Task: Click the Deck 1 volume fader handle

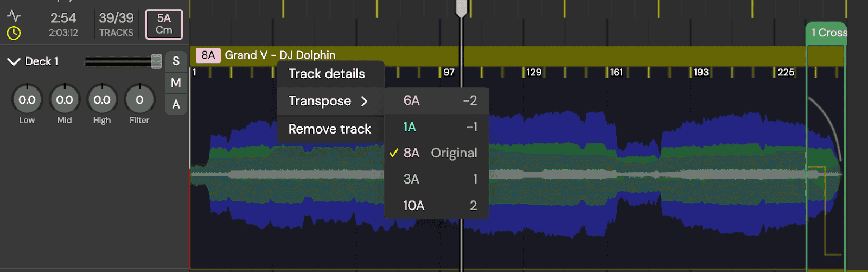Action: point(156,61)
